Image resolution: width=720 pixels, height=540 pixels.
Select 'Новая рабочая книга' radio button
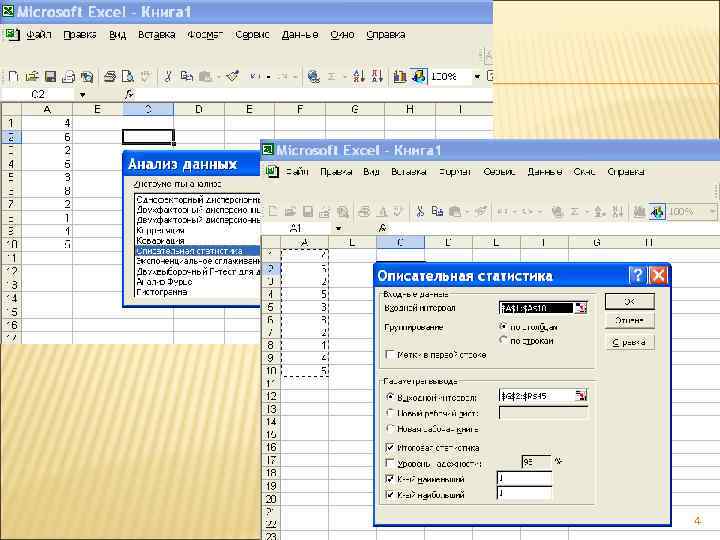[x=390, y=428]
